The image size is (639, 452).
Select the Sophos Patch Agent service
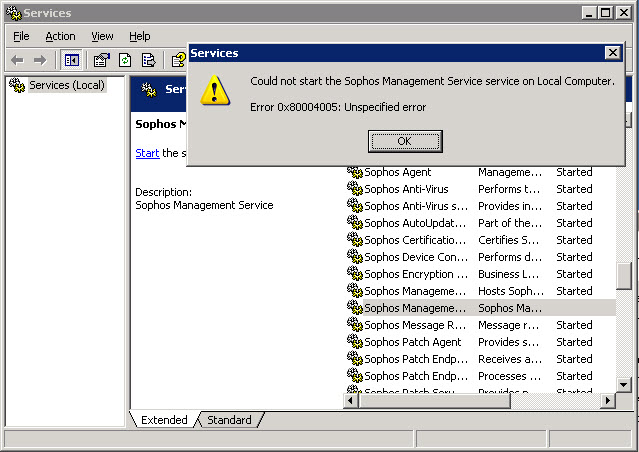coord(481,342)
